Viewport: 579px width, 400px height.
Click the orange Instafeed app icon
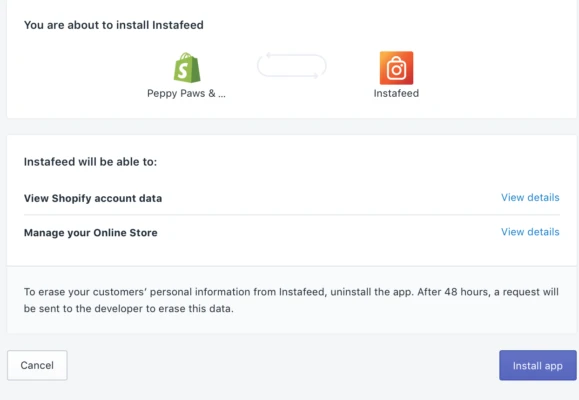(396, 68)
